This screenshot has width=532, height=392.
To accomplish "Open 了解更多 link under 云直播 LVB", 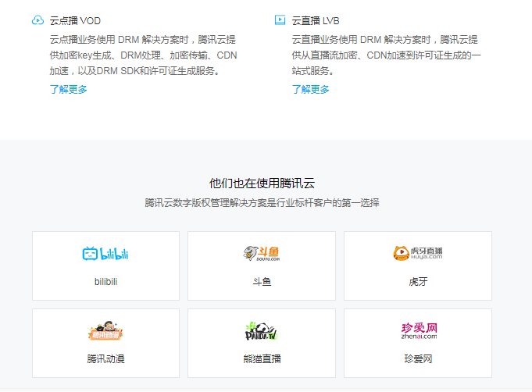I will point(310,90).
